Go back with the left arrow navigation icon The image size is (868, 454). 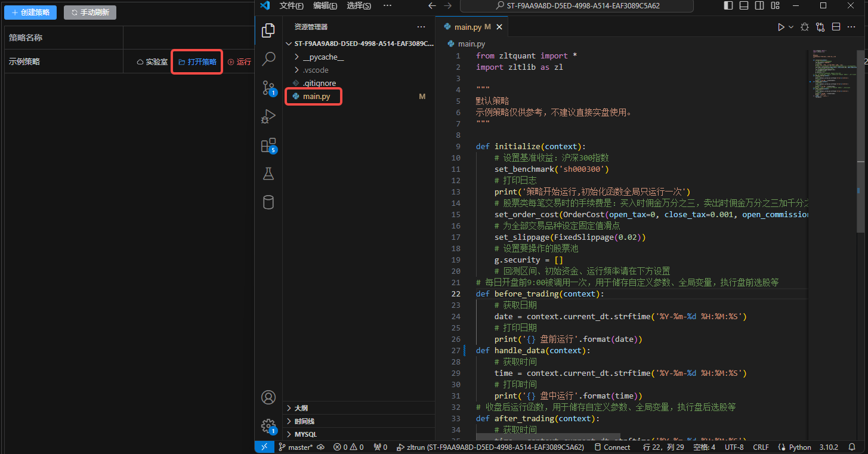coord(433,5)
